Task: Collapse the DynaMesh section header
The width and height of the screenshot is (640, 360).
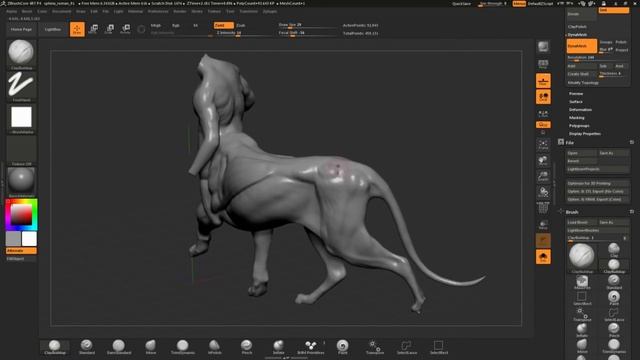Action: point(578,35)
